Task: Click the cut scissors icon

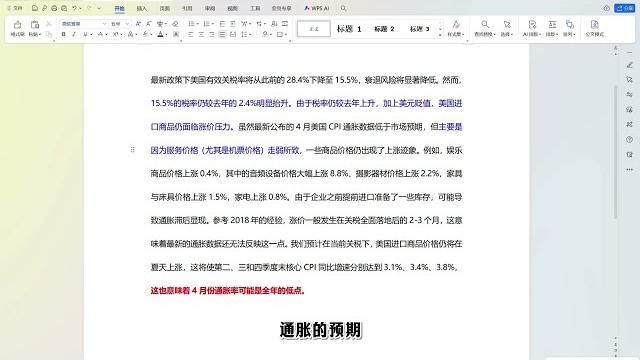Action: (49, 24)
